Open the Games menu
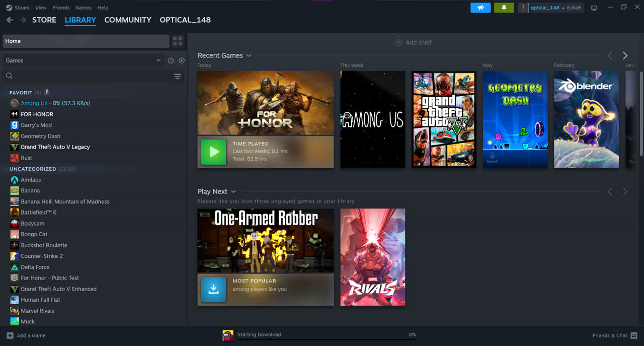644x346 pixels. [83, 8]
